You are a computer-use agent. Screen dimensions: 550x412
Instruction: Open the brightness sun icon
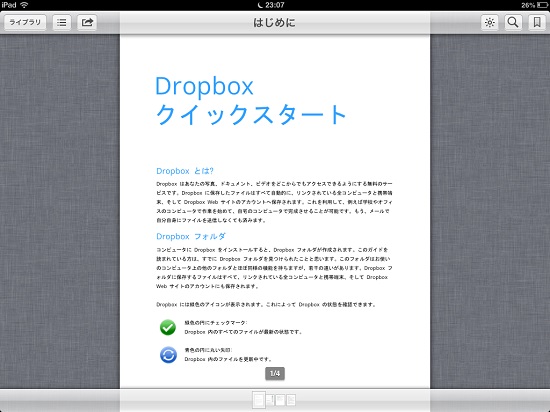(x=489, y=22)
